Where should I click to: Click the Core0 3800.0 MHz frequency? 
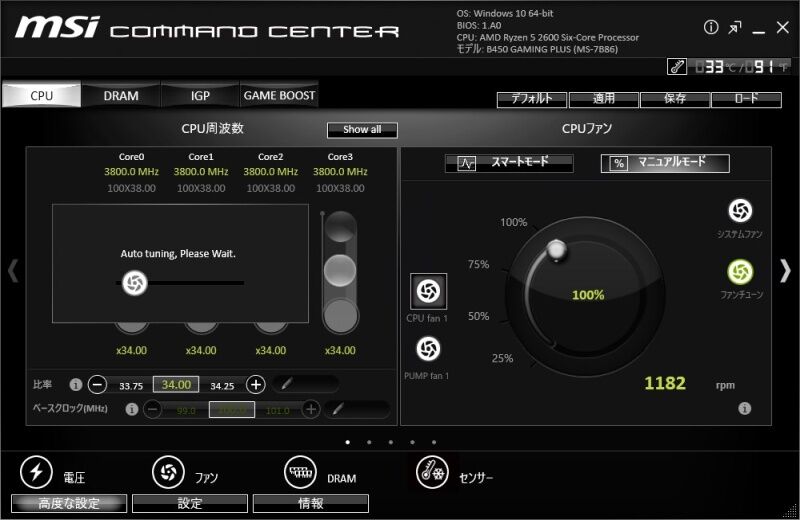pos(131,172)
